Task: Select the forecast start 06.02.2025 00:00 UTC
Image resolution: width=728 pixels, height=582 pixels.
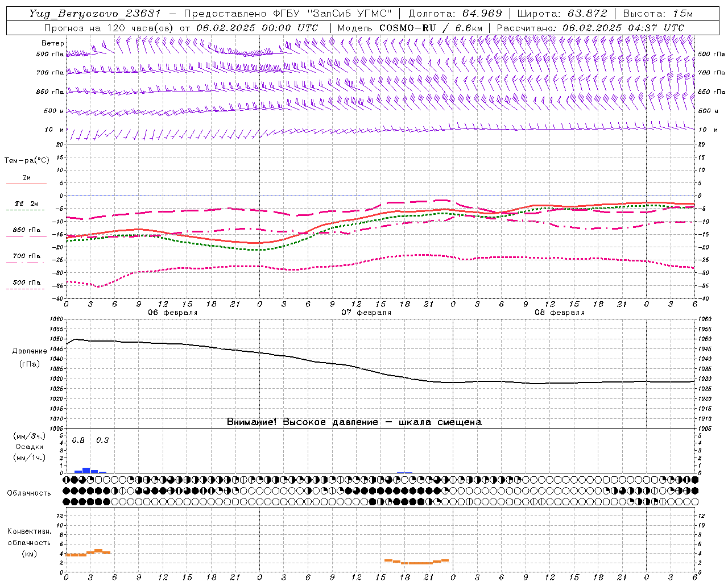Action: [257, 28]
